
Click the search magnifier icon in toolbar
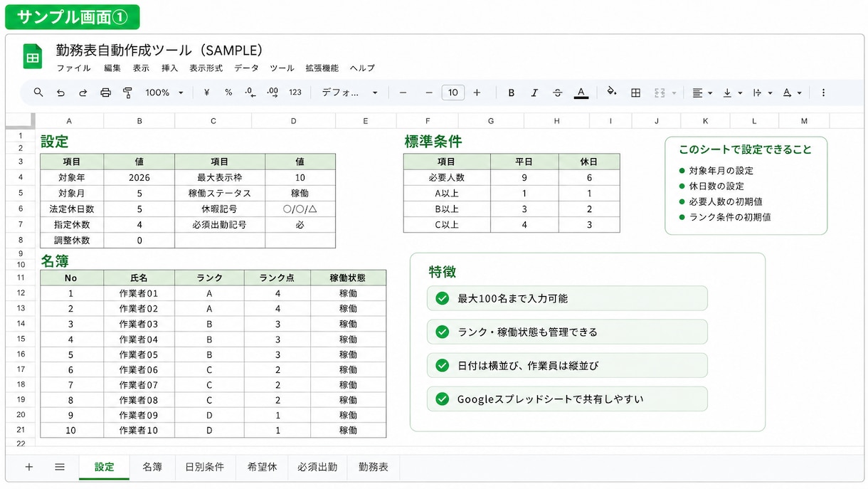(38, 93)
